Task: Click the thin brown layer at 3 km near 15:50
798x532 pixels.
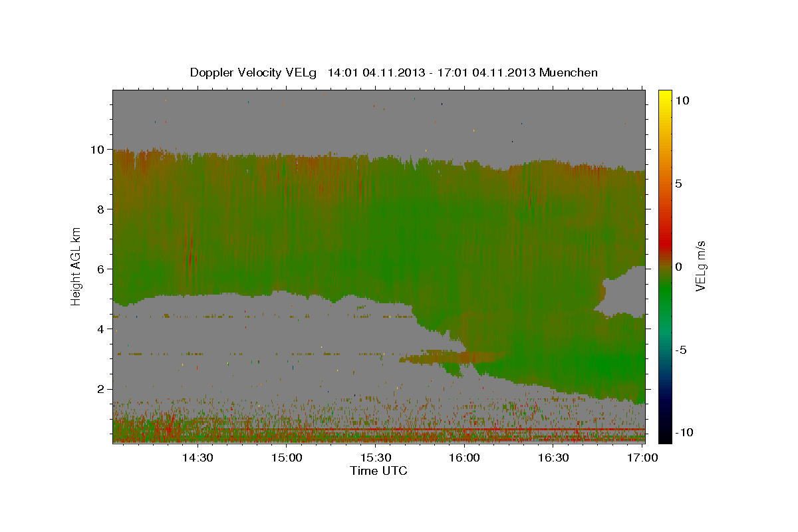Action: (x=452, y=357)
